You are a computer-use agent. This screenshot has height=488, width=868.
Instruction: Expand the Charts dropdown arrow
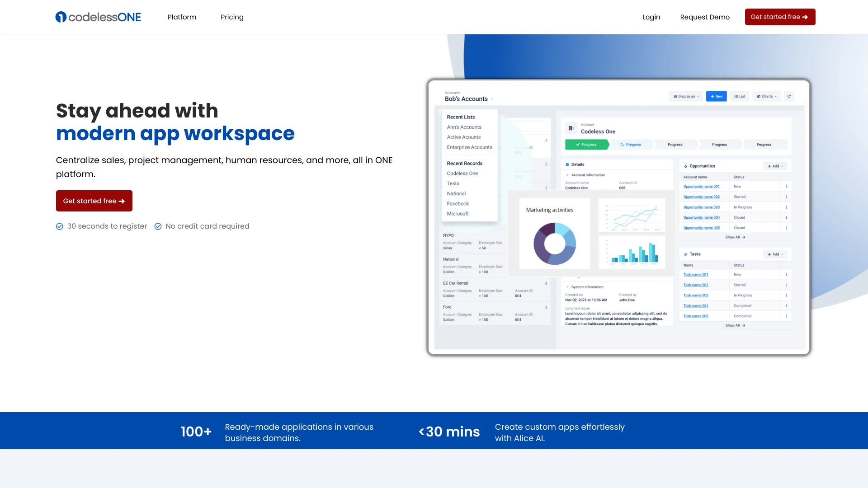775,96
